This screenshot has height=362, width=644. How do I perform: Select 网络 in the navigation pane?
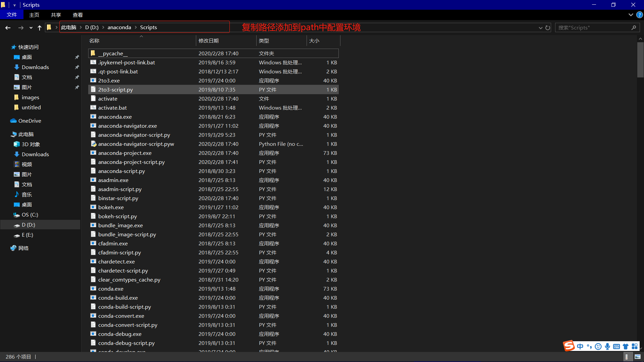[x=23, y=248]
